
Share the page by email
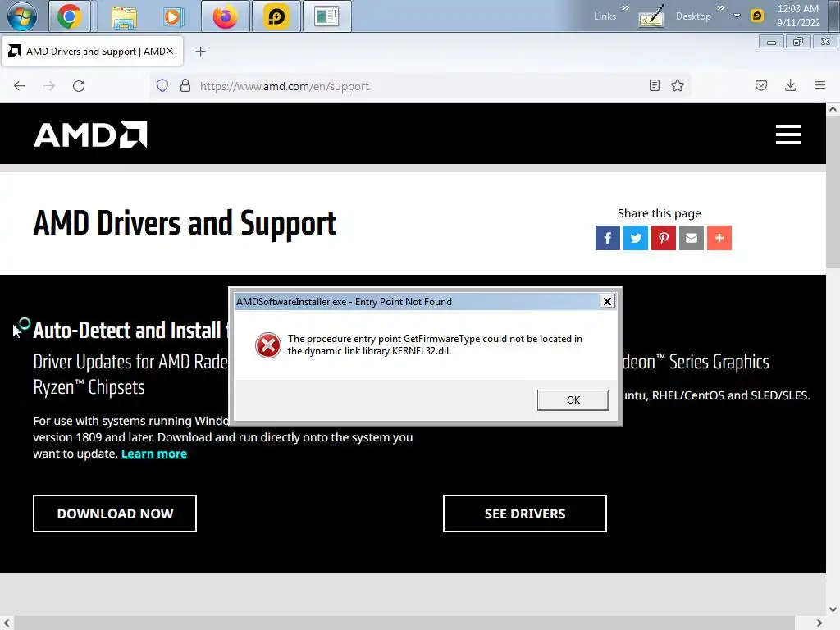pyautogui.click(x=691, y=238)
